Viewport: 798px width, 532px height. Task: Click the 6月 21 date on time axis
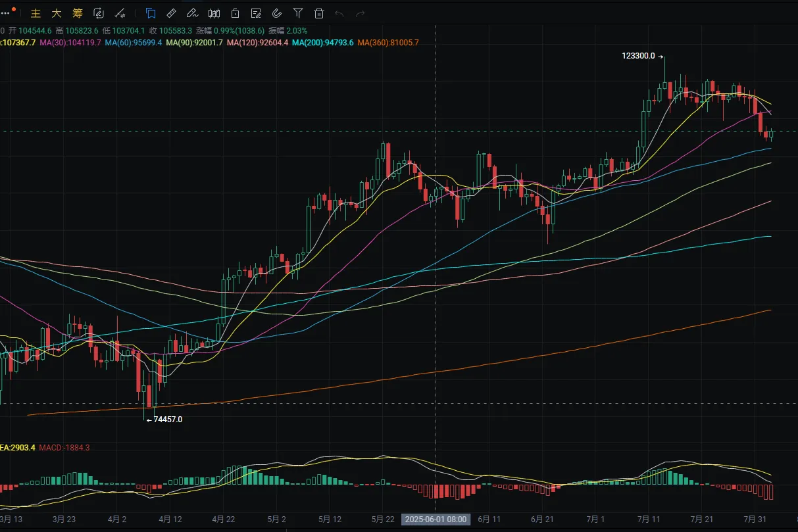point(542,520)
